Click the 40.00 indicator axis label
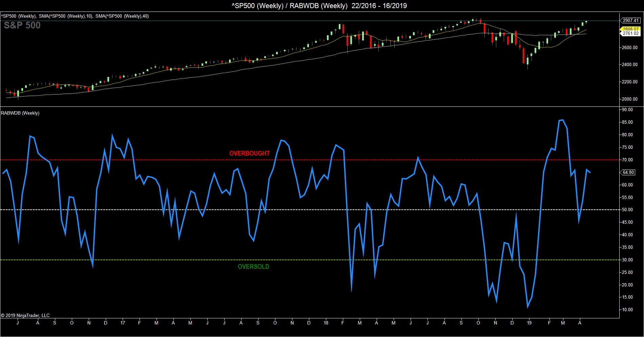 [628, 235]
